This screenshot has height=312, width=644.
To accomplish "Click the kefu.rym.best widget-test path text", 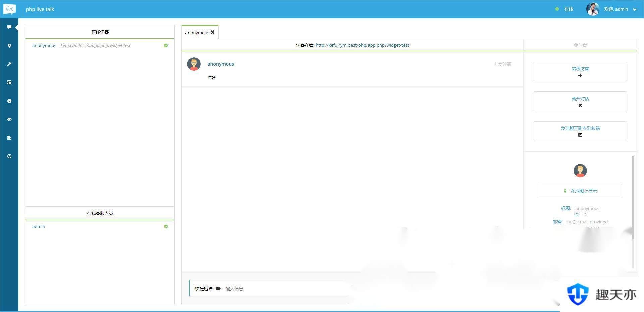I will [x=96, y=45].
